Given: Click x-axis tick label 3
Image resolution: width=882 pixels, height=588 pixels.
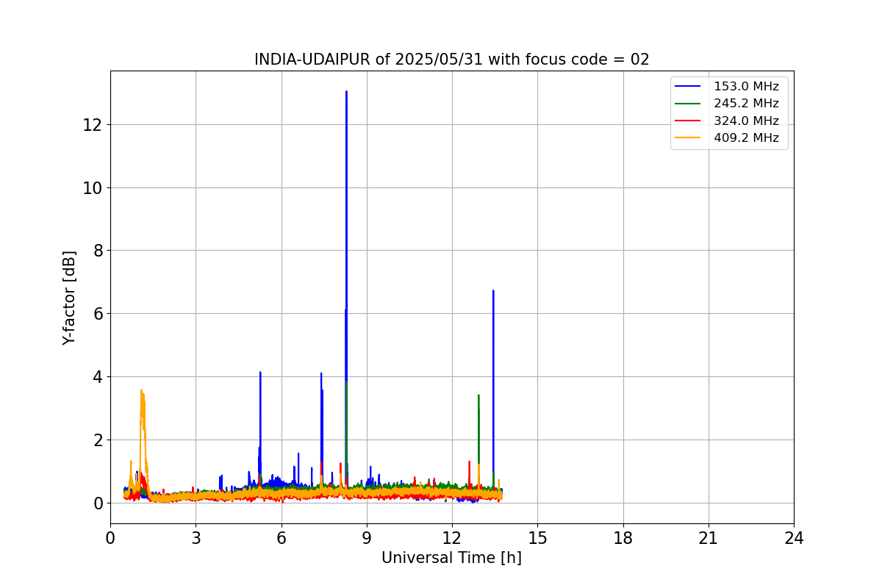Looking at the screenshot, I should pos(196,538).
